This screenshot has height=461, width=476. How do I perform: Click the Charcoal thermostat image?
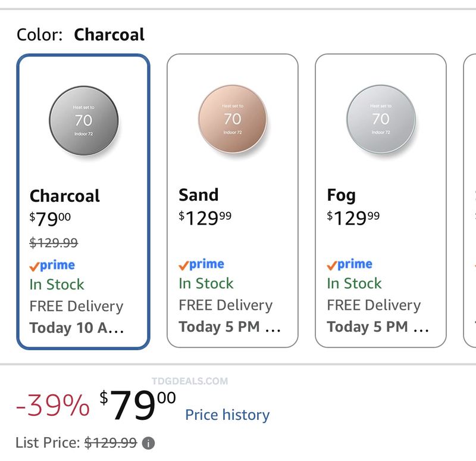click(84, 121)
